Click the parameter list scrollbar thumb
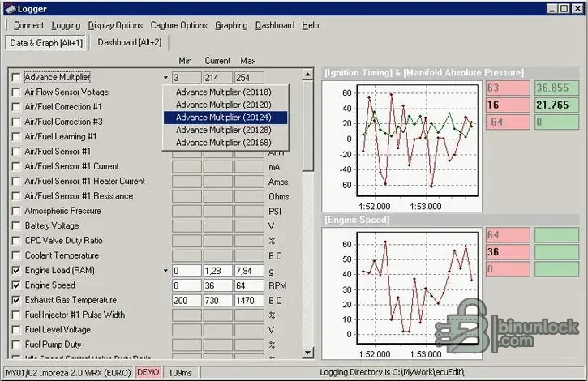Screen dimensions: 588x381 click(307, 126)
